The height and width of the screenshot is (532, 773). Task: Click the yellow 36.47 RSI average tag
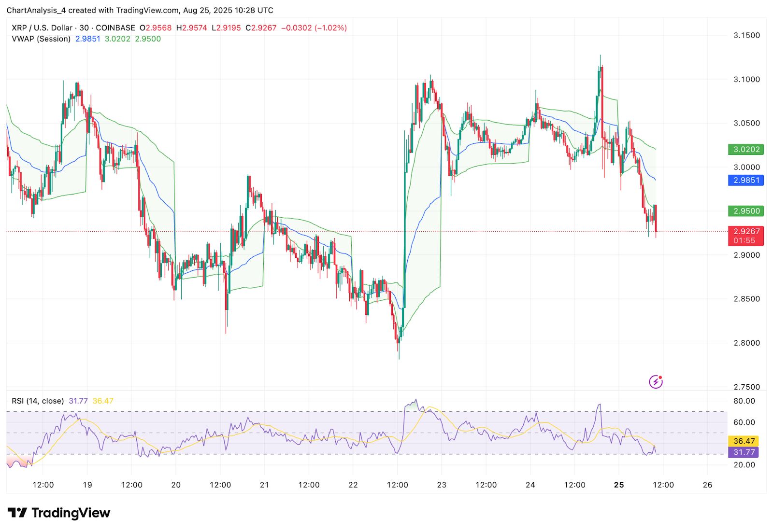point(744,441)
